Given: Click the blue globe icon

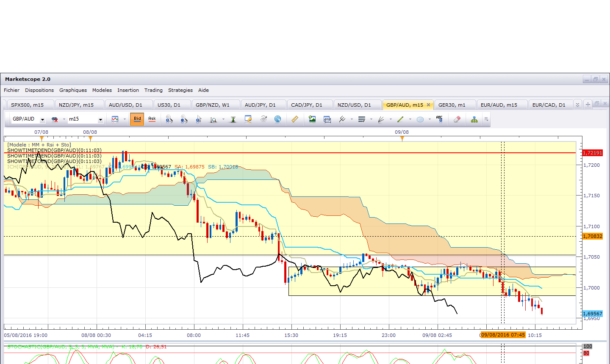Looking at the screenshot, I should click(278, 119).
